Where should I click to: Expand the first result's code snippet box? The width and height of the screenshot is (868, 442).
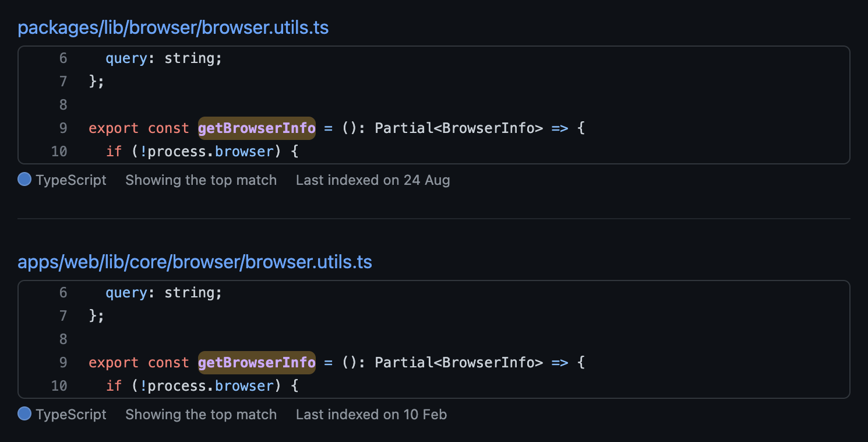click(434, 105)
